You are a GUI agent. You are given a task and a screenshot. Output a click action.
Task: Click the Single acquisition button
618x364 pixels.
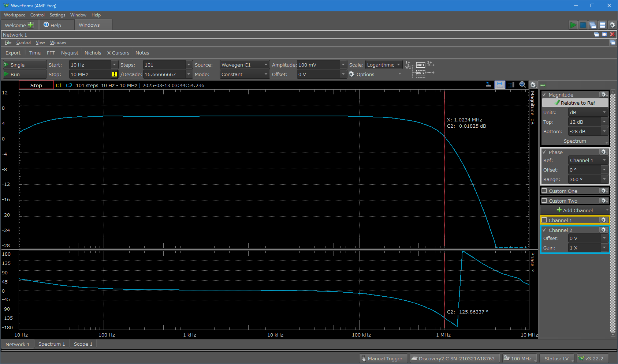25,65
